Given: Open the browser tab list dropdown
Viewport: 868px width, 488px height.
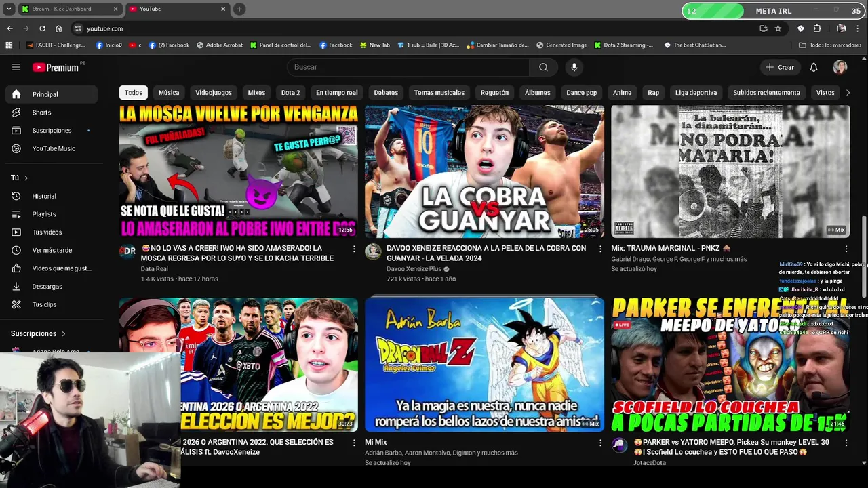Looking at the screenshot, I should pos(9,9).
